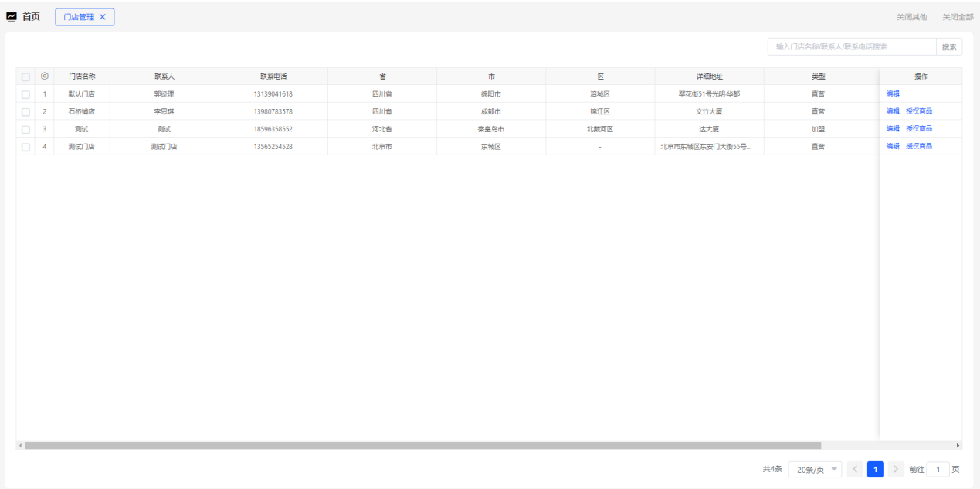
Task: Click 关闭其他 to close other tabs
Action: 911,17
